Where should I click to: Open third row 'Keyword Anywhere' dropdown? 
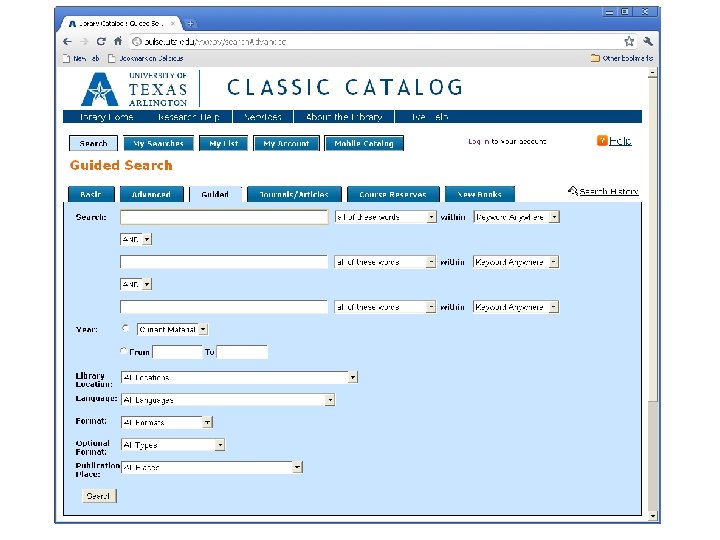(516, 307)
